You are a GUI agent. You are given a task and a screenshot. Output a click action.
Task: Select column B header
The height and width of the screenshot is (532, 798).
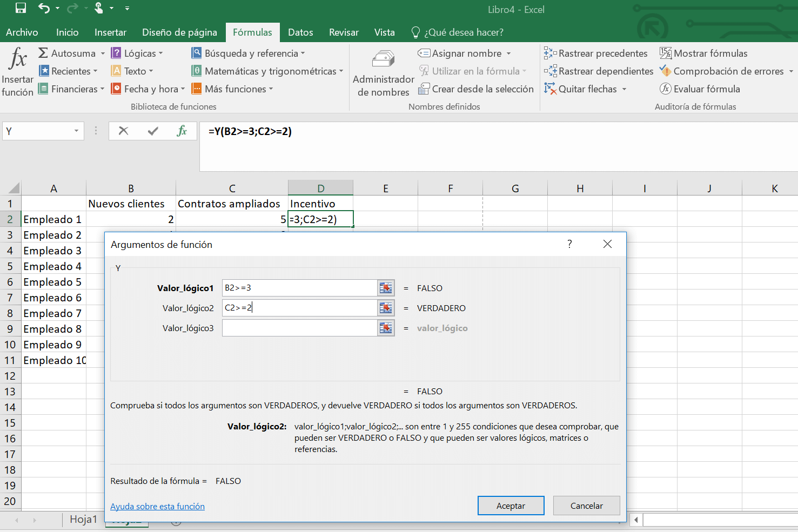(x=131, y=188)
